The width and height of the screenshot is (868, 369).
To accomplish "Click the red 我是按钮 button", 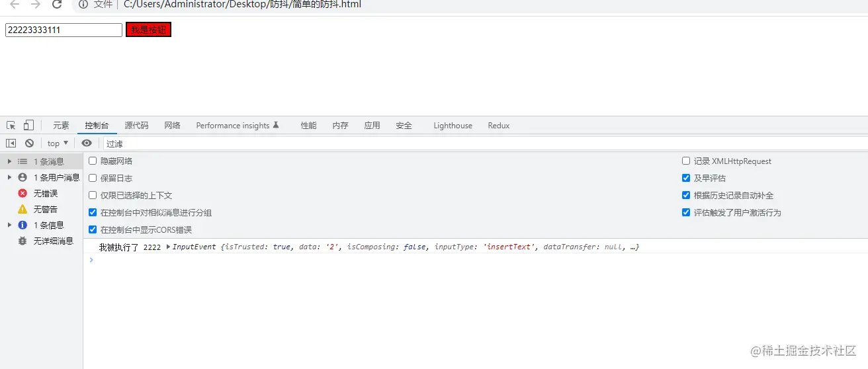I will point(148,30).
